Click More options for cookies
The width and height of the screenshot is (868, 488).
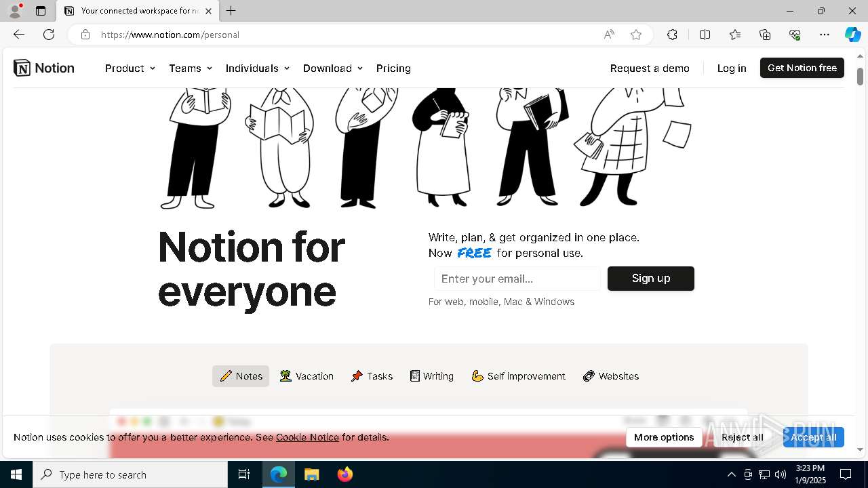(x=664, y=437)
